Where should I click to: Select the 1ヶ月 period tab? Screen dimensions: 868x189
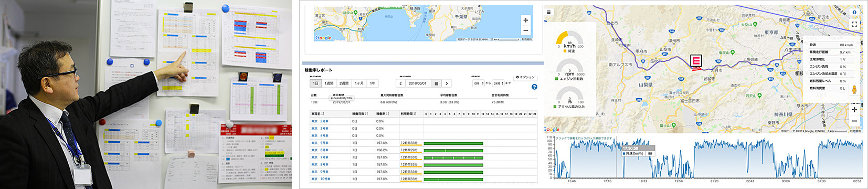[x=359, y=83]
